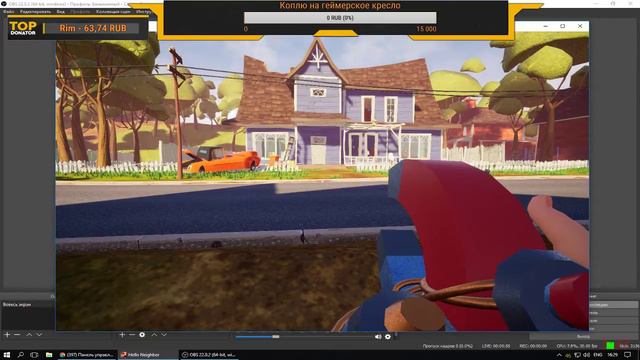Add a new scene with the plus icon
The width and height of the screenshot is (640, 360).
7,335
